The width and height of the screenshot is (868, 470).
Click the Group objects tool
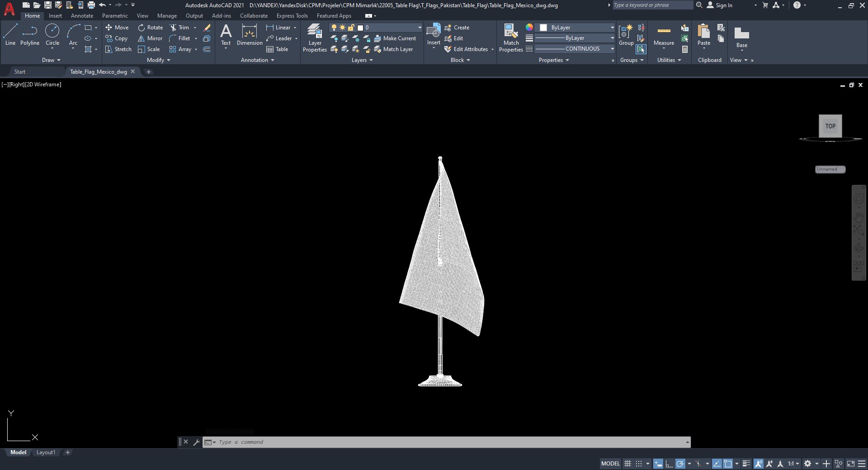[x=626, y=35]
